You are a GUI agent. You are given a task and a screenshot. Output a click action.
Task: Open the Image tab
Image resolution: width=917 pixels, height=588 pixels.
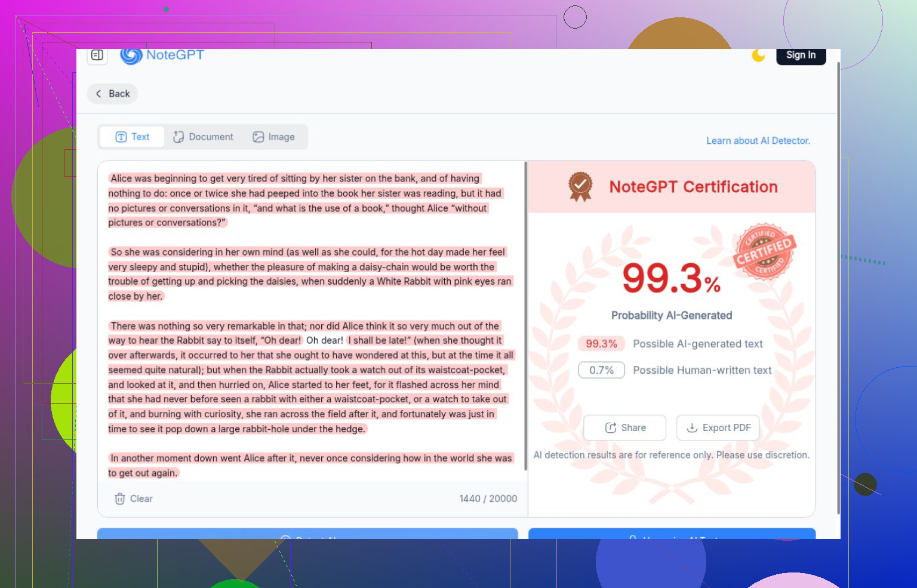(x=273, y=137)
